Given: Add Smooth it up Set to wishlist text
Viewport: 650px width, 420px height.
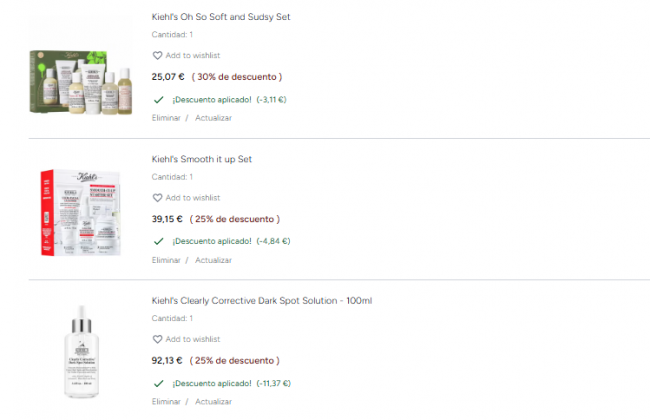Looking at the screenshot, I should (x=193, y=198).
